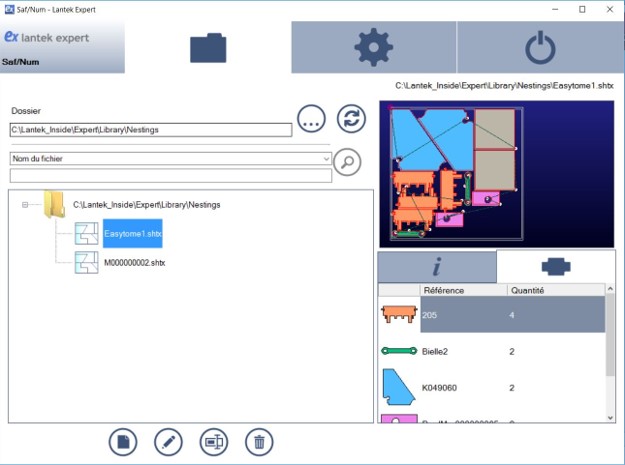Open the folder tab at top
Image resolution: width=625 pixels, height=465 pixels.
pos(208,47)
